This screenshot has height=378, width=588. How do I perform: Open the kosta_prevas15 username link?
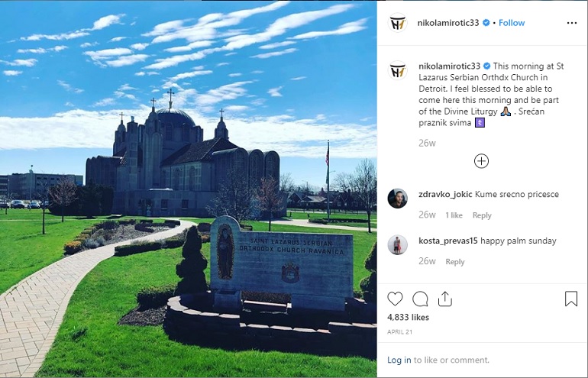click(448, 241)
